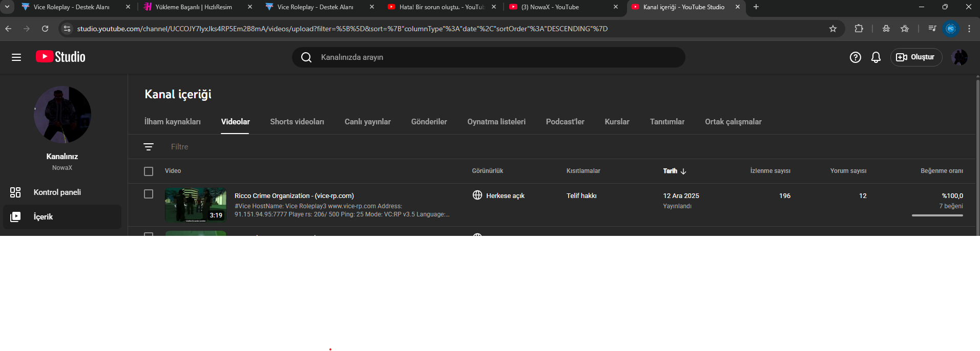The width and height of the screenshot is (980, 351).
Task: Open the Chrome profile avatar
Action: (951, 29)
